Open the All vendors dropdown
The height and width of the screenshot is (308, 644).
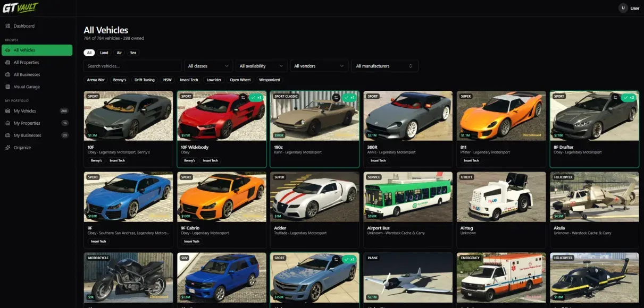(x=319, y=66)
